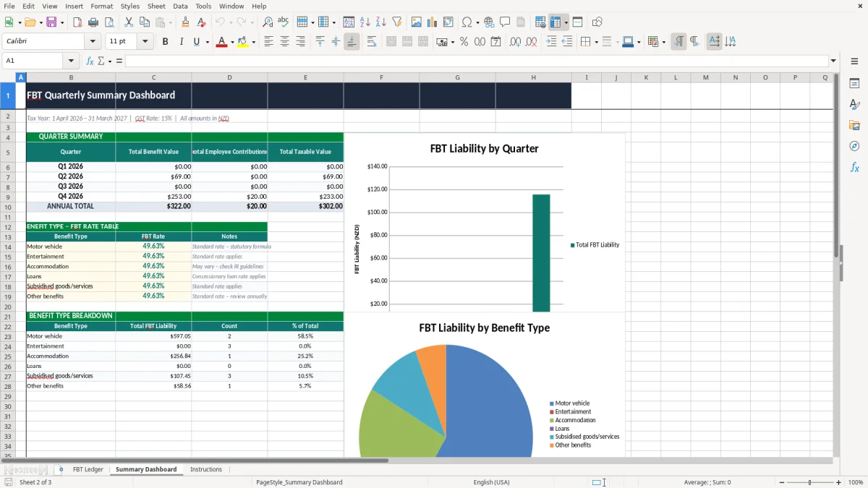Open Borders dropdown arrow
Screen dimensions: 868x488
tap(596, 42)
